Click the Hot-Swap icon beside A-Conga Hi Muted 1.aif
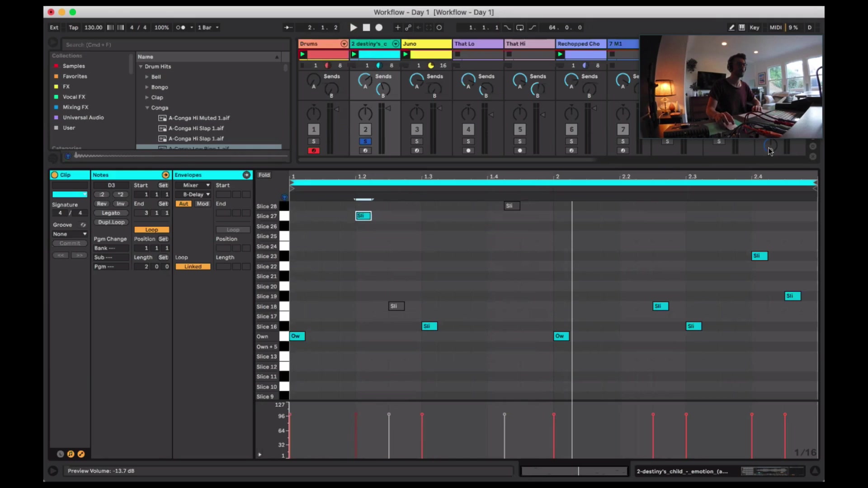The height and width of the screenshot is (488, 868). [162, 118]
